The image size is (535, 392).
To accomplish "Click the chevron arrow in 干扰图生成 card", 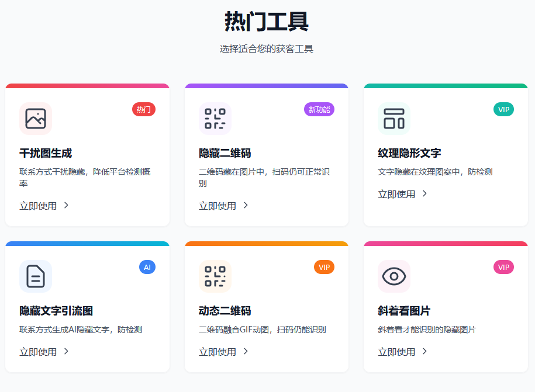I will click(x=66, y=205).
